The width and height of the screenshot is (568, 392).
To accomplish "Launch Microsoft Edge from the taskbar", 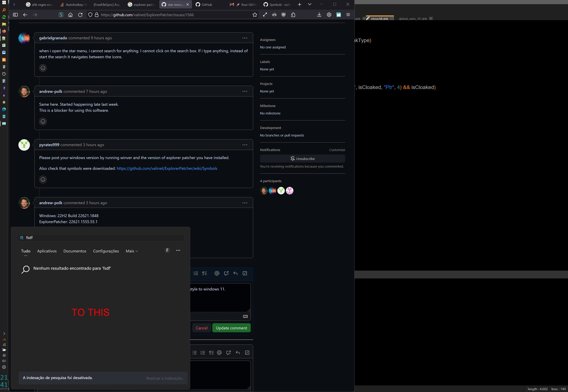I will (x=4, y=110).
